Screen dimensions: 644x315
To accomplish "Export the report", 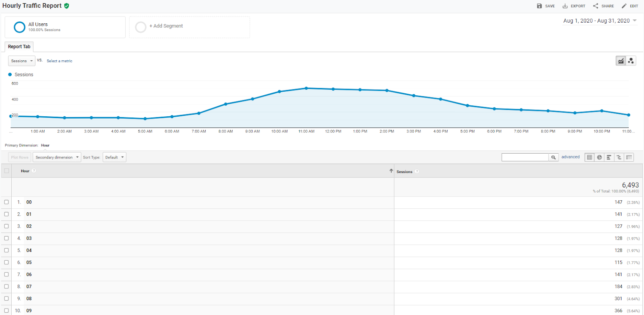I will pos(574,6).
